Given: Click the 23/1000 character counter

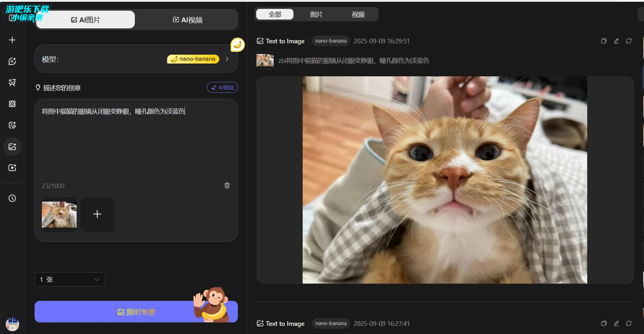Looking at the screenshot, I should click(x=53, y=186).
